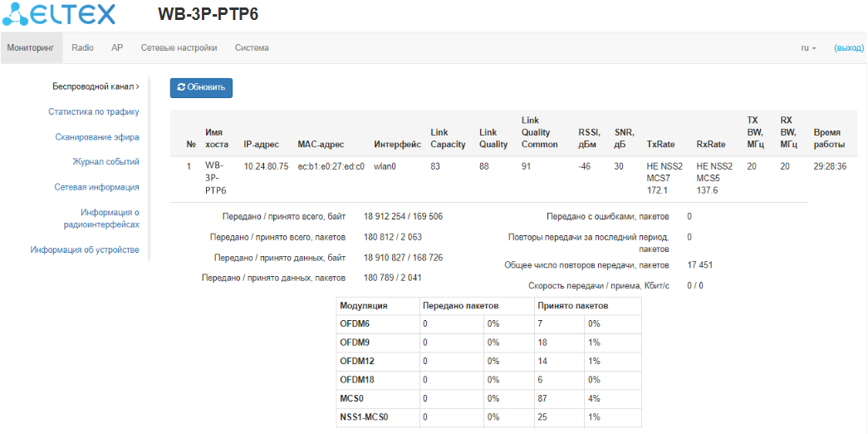Click SNR value 30
868x434 pixels.
[619, 165]
